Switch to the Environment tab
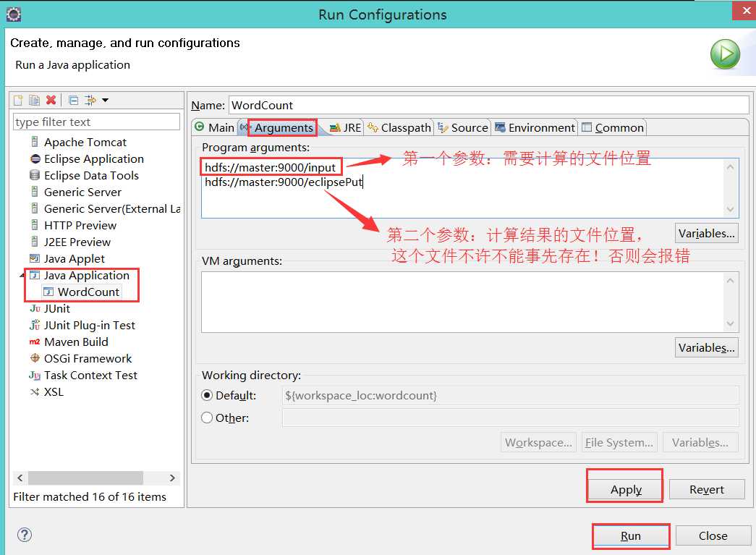 click(x=535, y=128)
